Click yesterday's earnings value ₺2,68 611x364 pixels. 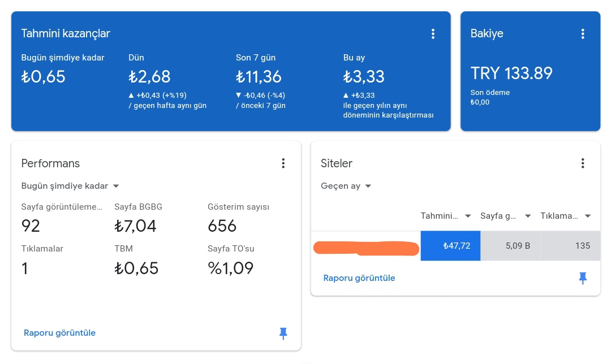[x=149, y=76]
